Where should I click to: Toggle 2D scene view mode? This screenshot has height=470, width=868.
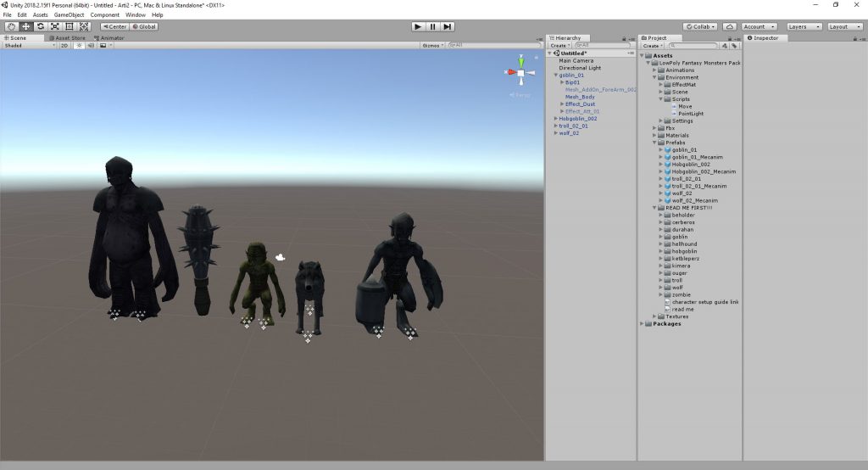pyautogui.click(x=64, y=46)
